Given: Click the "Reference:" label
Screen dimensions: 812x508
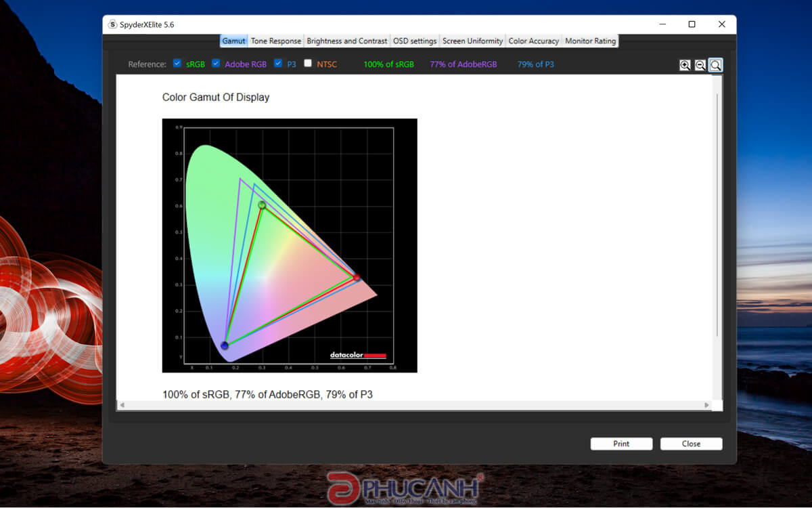Looking at the screenshot, I should point(147,64).
